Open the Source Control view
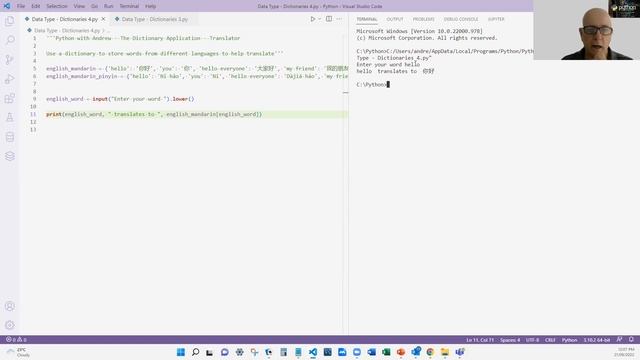 click(x=9, y=60)
